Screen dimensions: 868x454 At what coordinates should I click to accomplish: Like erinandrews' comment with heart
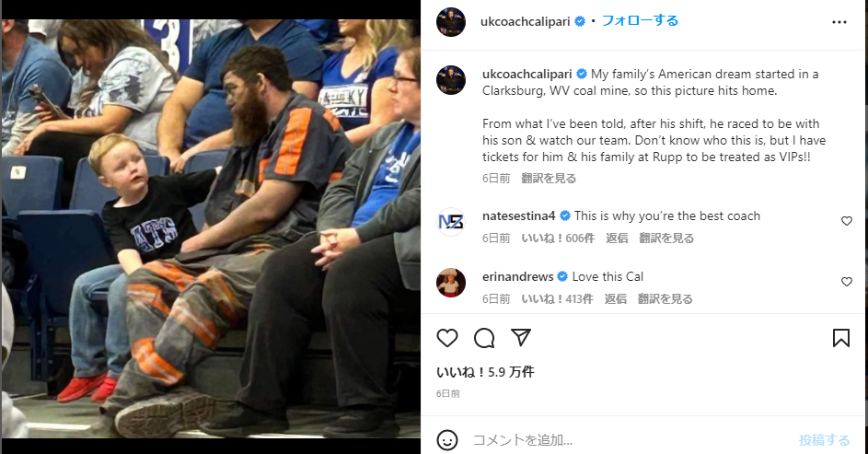coord(847,282)
